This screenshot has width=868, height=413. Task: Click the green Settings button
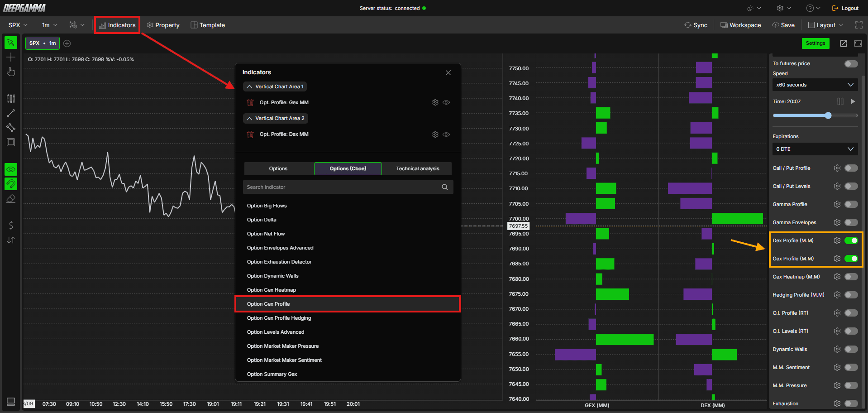pos(816,43)
